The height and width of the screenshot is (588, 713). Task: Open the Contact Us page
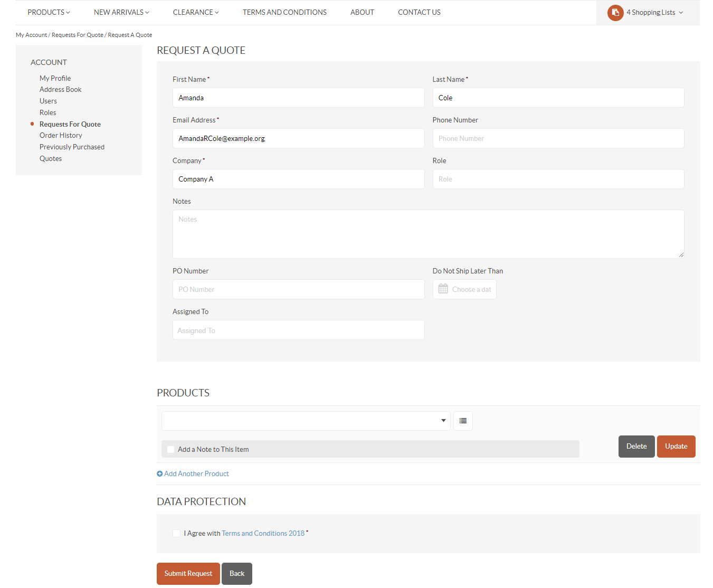coord(419,12)
